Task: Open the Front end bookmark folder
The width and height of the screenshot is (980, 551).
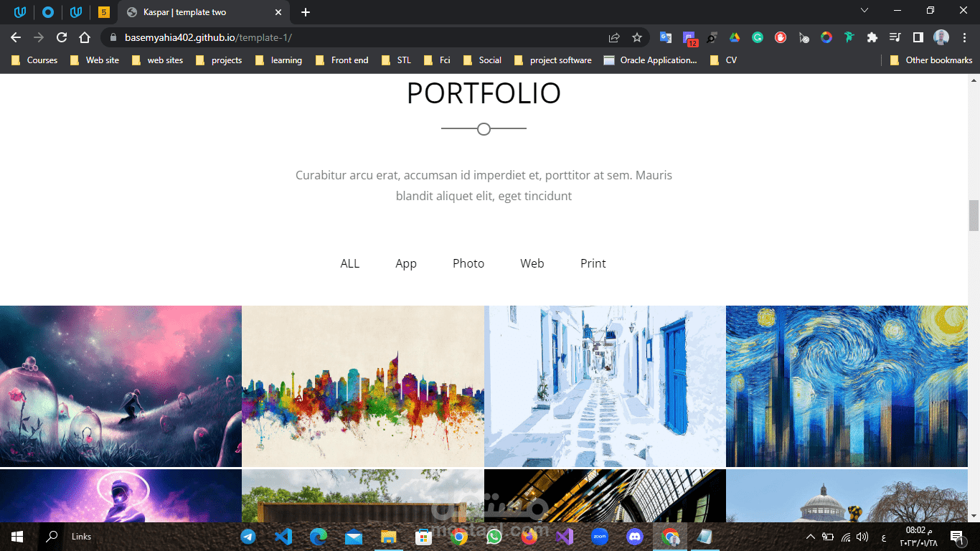Action: coord(342,60)
